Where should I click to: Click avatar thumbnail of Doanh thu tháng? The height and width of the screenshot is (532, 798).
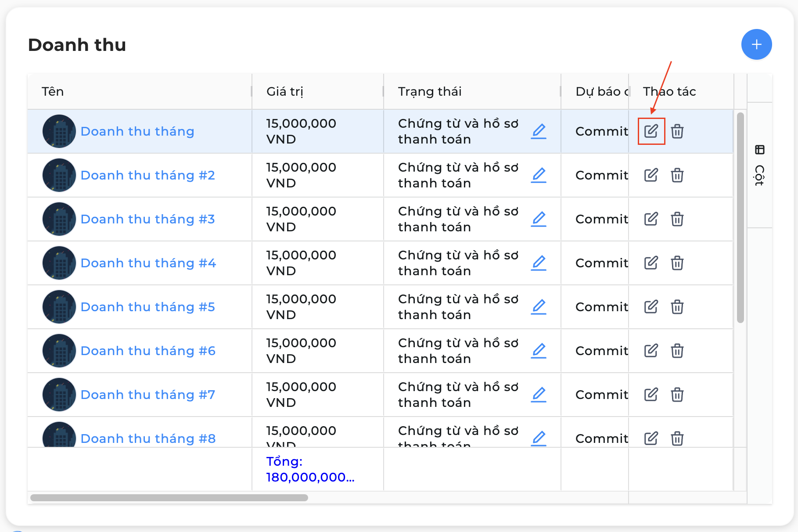tap(59, 131)
